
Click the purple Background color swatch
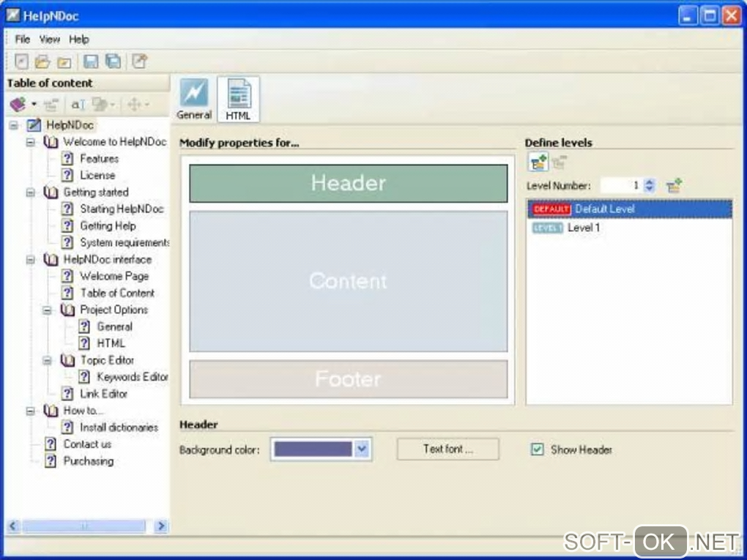(313, 449)
